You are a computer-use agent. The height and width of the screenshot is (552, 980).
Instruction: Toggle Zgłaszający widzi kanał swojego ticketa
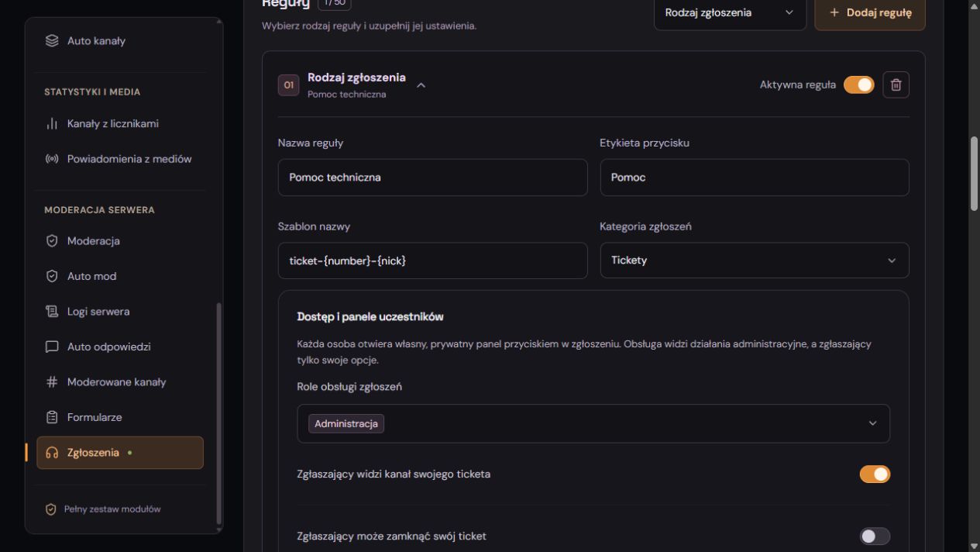pyautogui.click(x=875, y=474)
